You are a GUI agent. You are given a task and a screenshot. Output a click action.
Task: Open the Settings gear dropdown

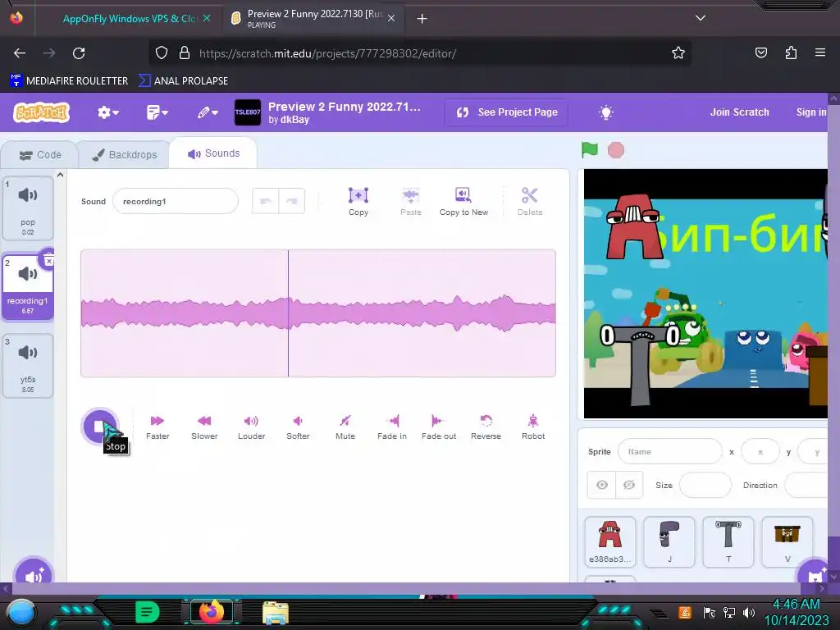point(107,112)
